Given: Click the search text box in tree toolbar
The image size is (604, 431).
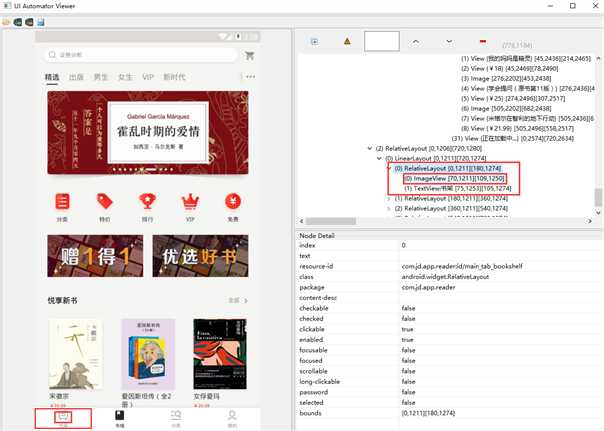Looking at the screenshot, I should (382, 41).
